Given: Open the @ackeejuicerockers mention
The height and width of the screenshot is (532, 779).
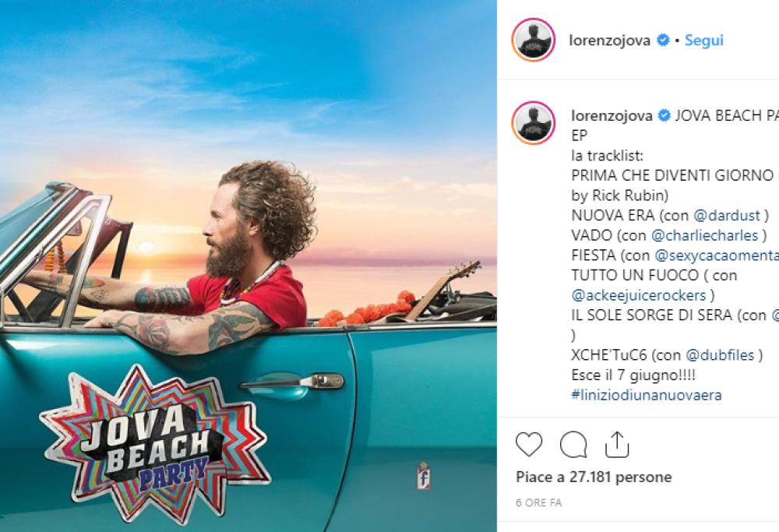Looking at the screenshot, I should tap(639, 295).
